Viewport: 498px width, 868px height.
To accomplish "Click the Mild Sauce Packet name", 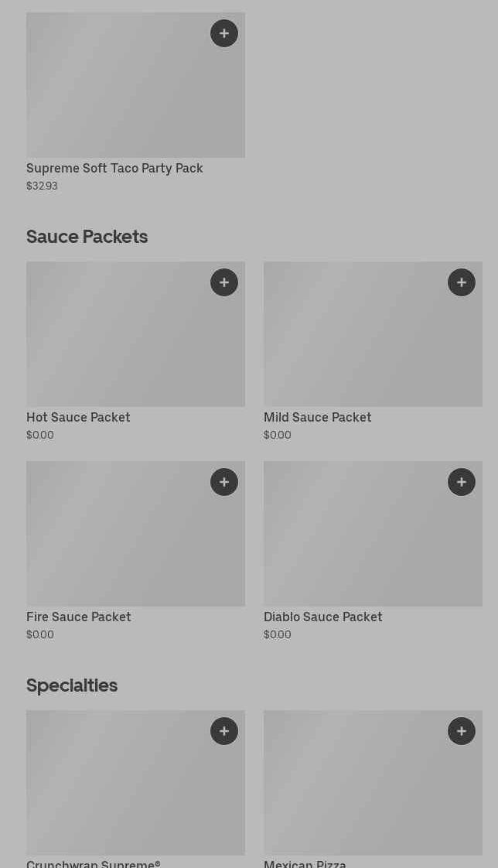I will [317, 418].
